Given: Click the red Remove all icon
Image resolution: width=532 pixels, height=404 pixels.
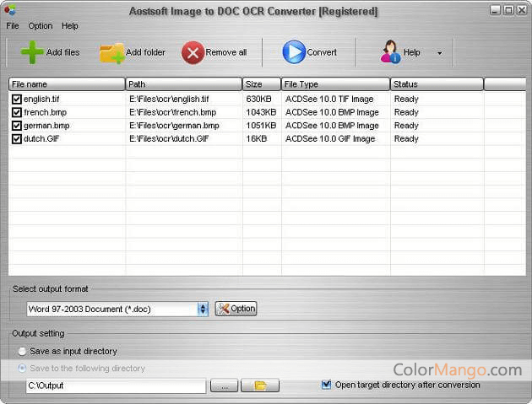Looking at the screenshot, I should tap(193, 52).
